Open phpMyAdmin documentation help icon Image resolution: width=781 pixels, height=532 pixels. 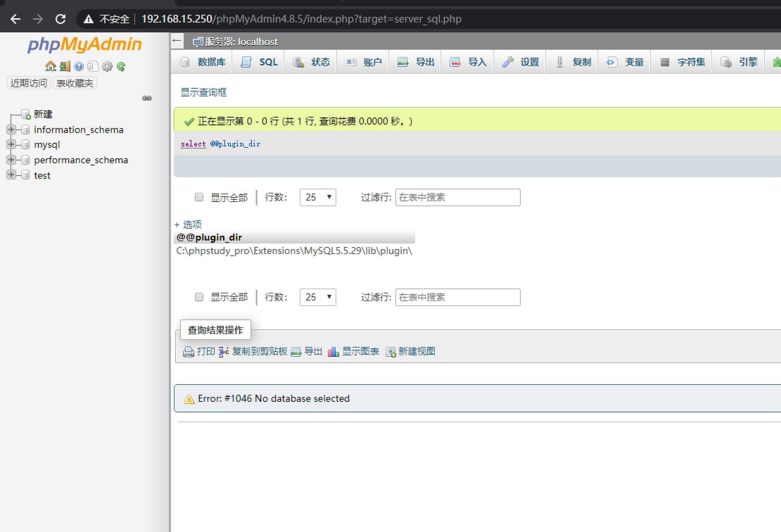pos(79,66)
